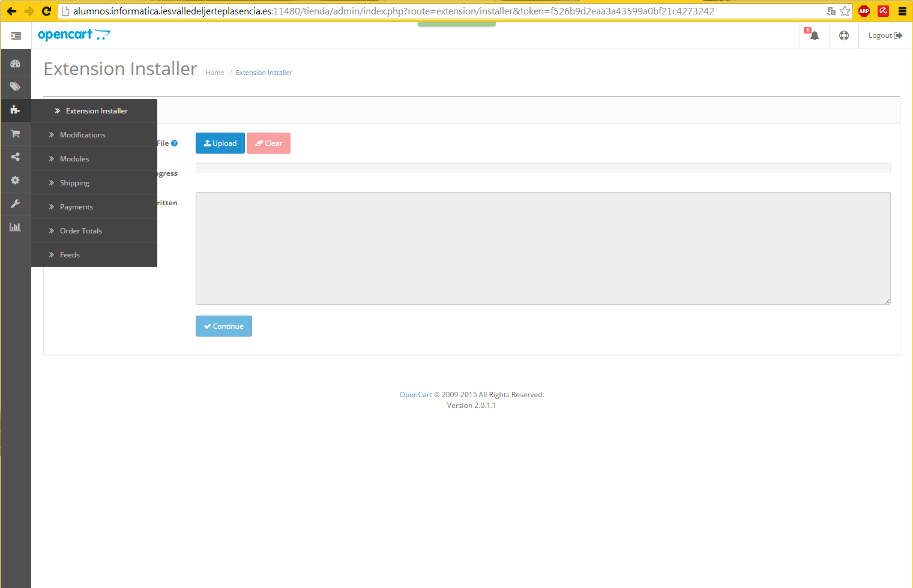Image resolution: width=913 pixels, height=588 pixels.
Task: Select the Sales shopping cart icon
Action: pyautogui.click(x=16, y=134)
